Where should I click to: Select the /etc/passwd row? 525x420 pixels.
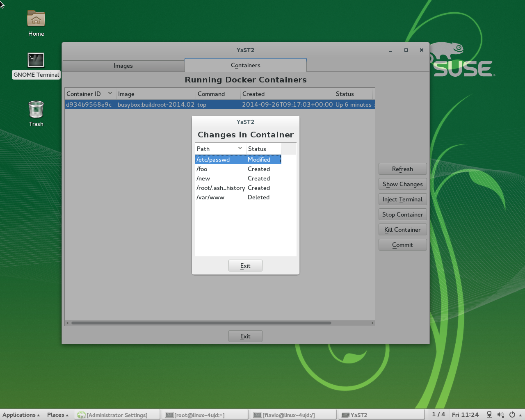point(238,160)
